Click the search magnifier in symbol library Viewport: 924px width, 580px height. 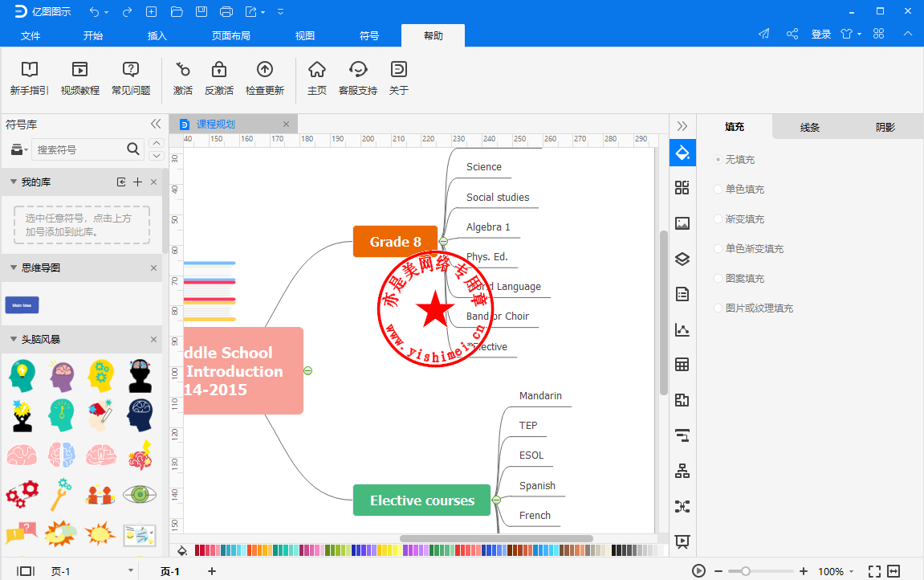point(133,149)
